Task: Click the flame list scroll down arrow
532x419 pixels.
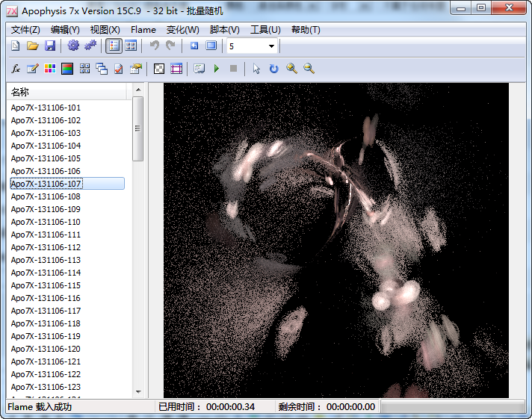Action: coord(137,391)
